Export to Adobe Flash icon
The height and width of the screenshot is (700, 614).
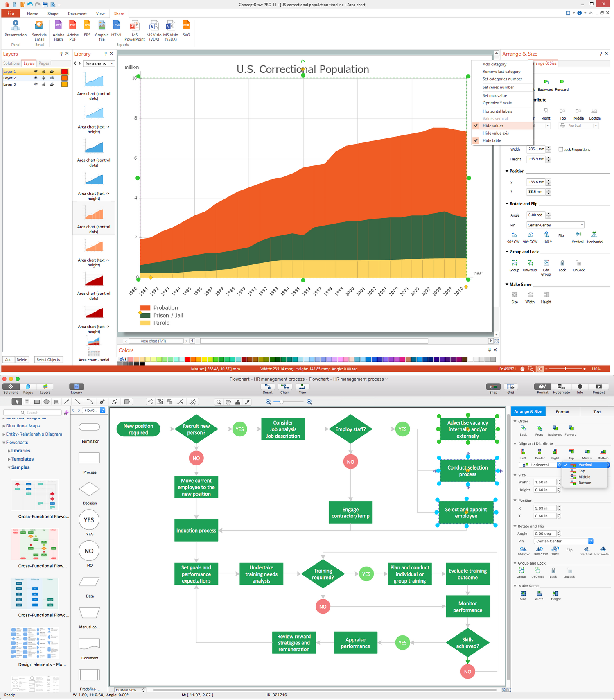click(58, 26)
